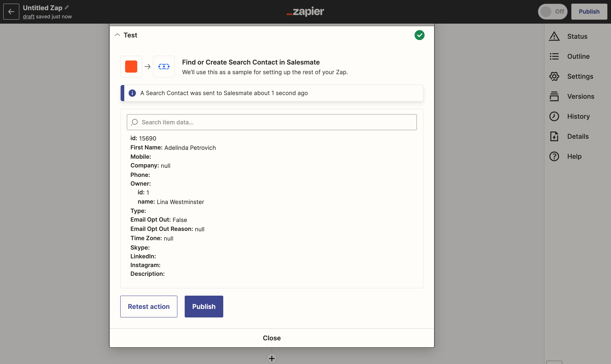Open the Status warning icon
611x364 pixels.
554,36
